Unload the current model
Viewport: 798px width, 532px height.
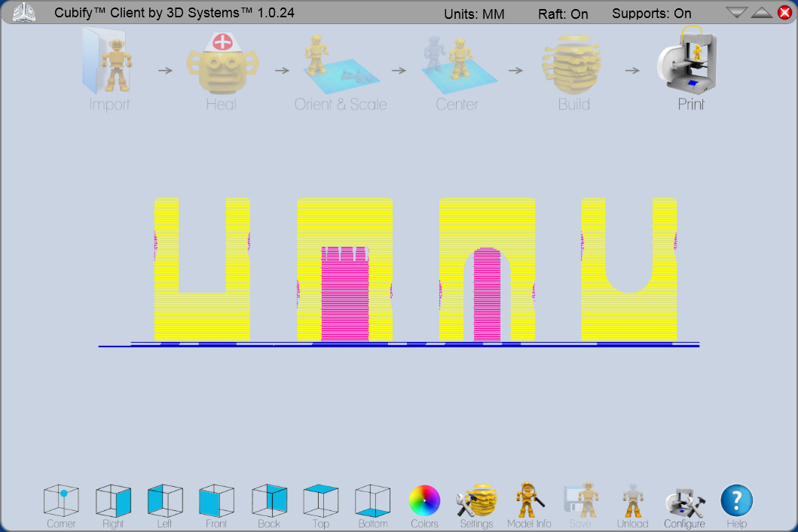[x=632, y=500]
